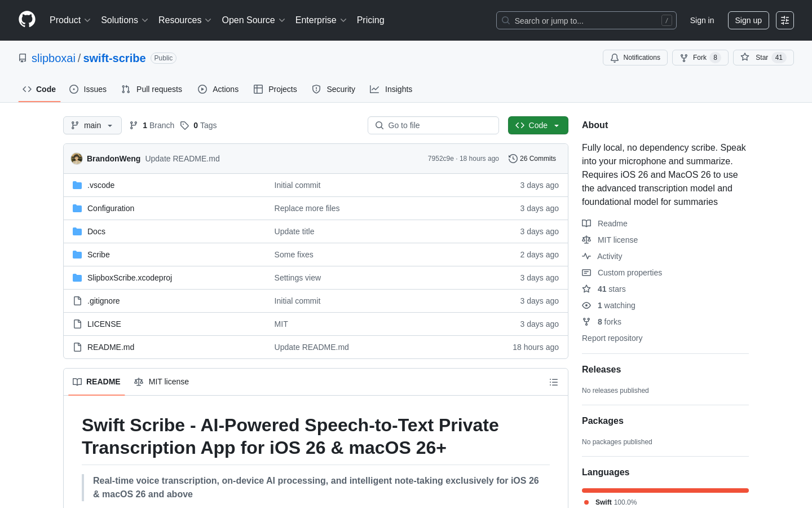Screen dimensions: 812x508
Task: Click the .vscode folder icon
Action: [x=77, y=185]
